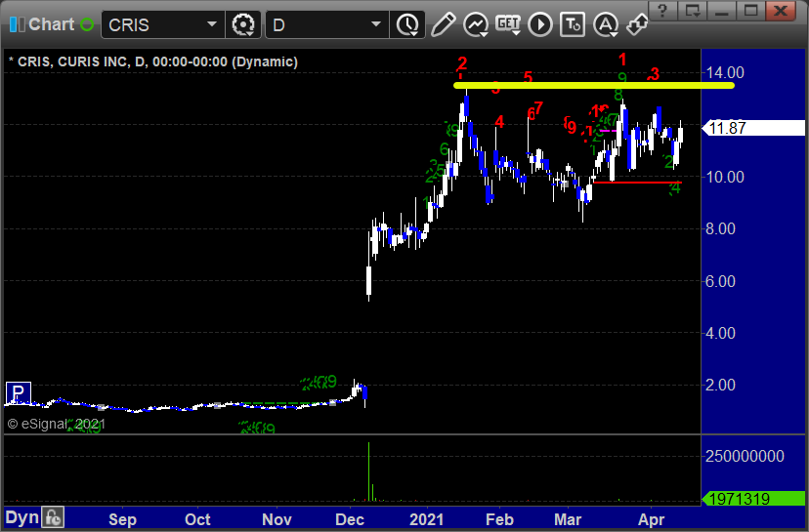
Task: Click the Dec label on time axis
Action: pyautogui.click(x=349, y=519)
